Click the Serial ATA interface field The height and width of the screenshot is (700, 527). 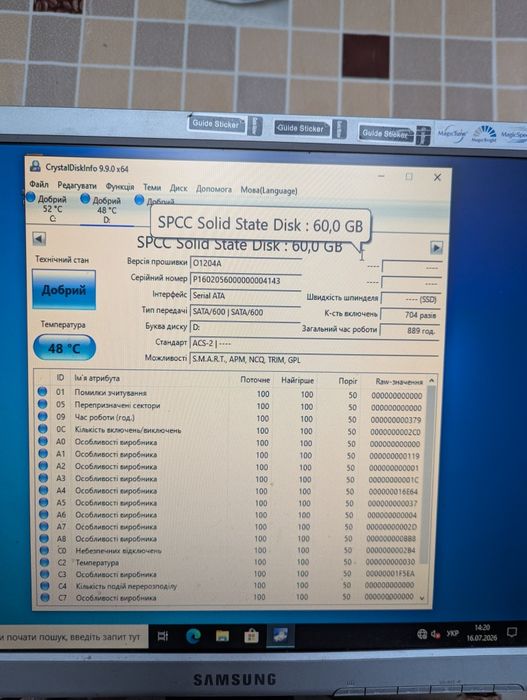pos(246,296)
